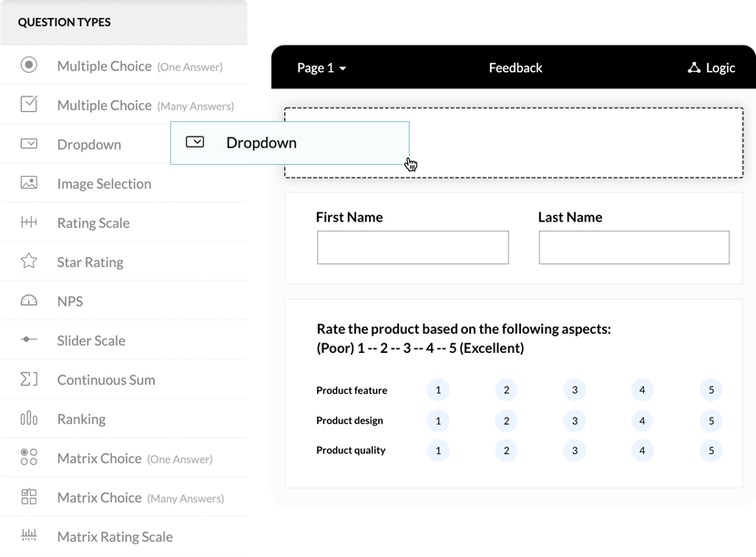Screen dimensions: 756x557
Task: Rate Product feature as 3
Action: click(x=574, y=390)
